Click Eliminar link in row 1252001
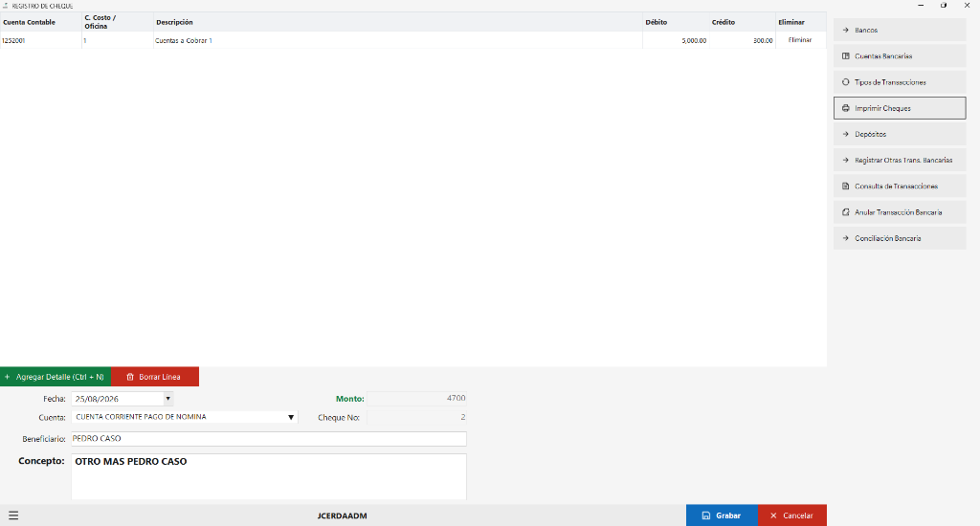980x526 pixels. [x=800, y=40]
